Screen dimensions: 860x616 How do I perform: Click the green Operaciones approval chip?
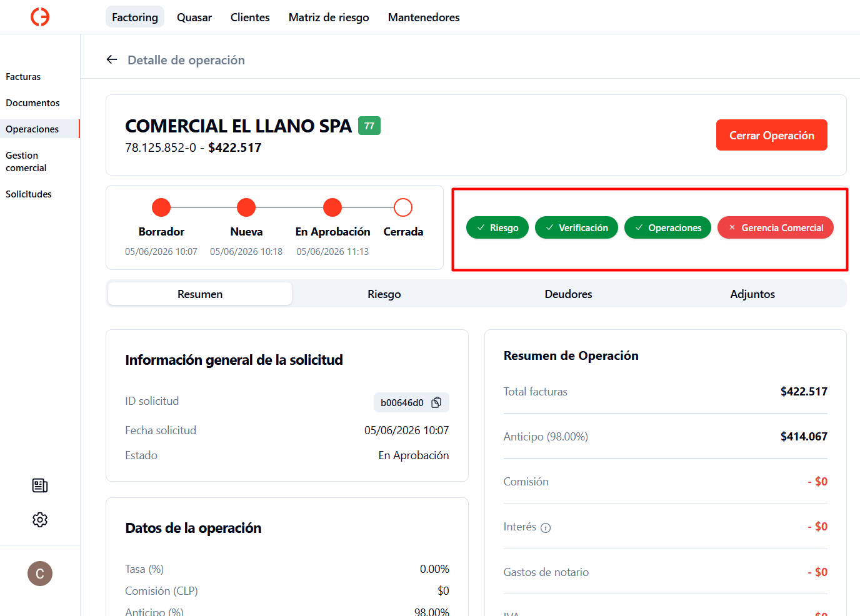[x=667, y=227]
